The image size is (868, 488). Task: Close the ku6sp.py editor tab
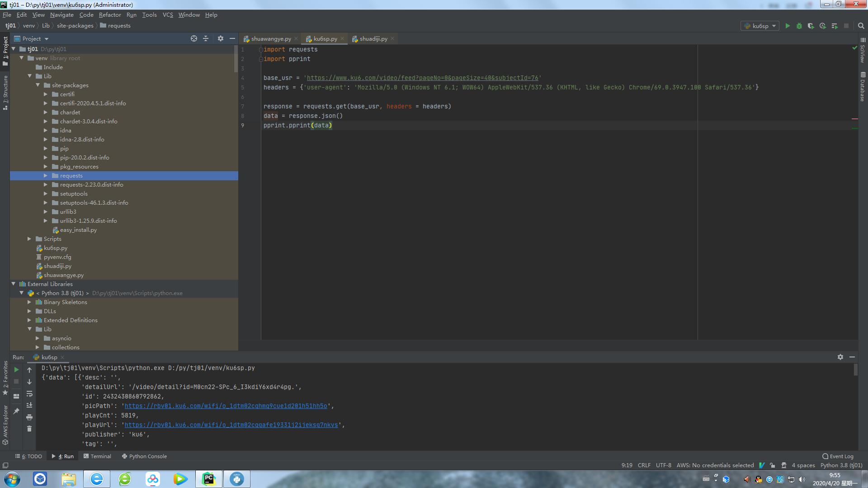click(x=342, y=39)
